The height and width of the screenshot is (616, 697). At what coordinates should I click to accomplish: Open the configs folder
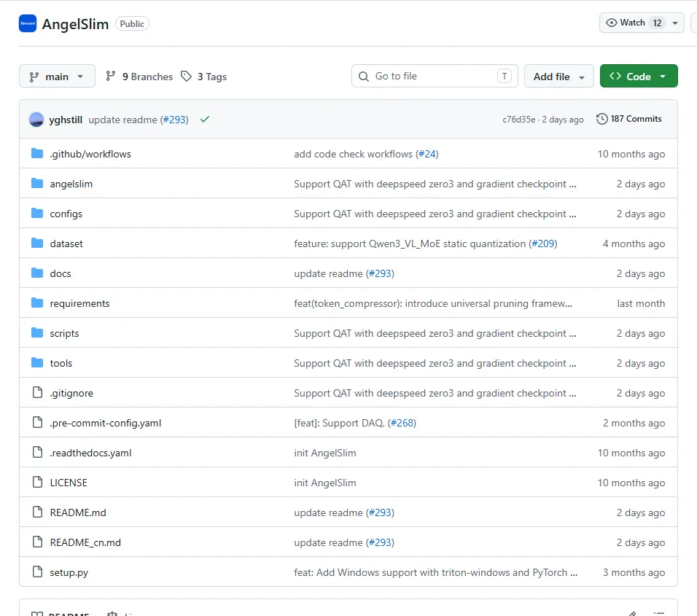[66, 214]
